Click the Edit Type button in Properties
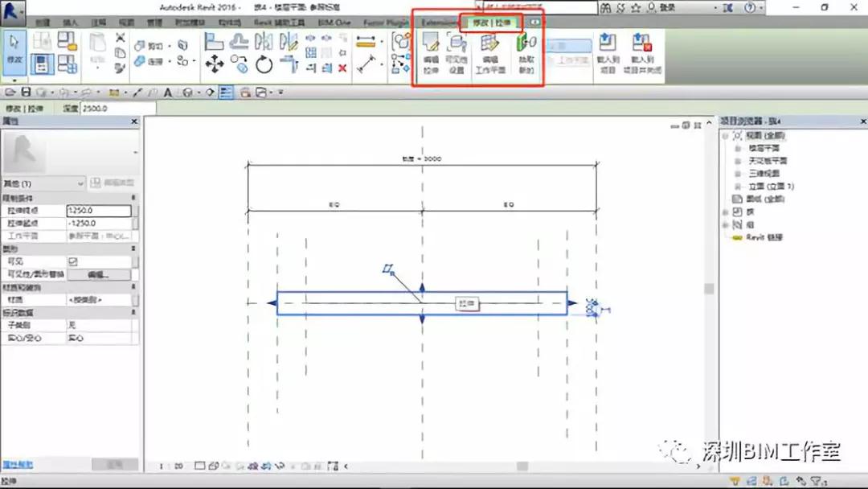Screen dimensions: 868x489 [113, 183]
